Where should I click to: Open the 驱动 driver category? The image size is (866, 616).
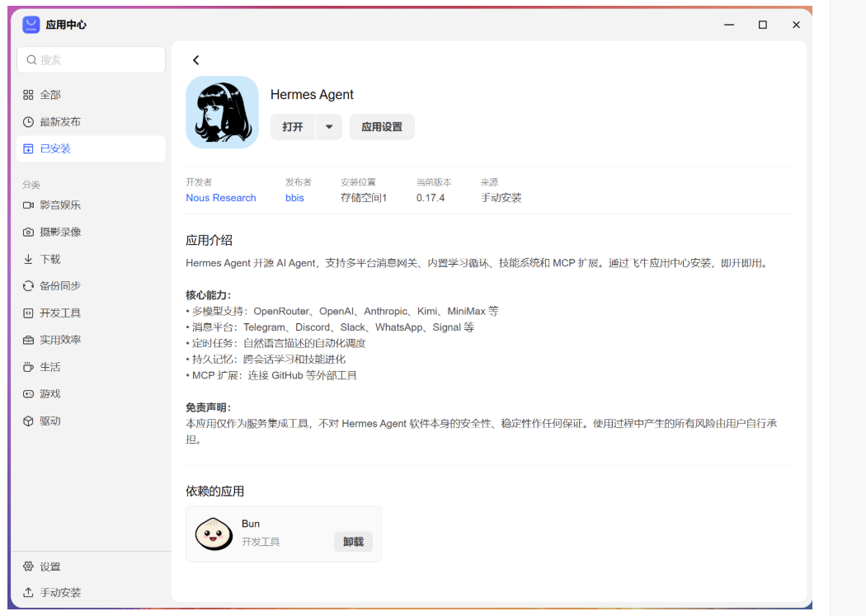[91, 421]
